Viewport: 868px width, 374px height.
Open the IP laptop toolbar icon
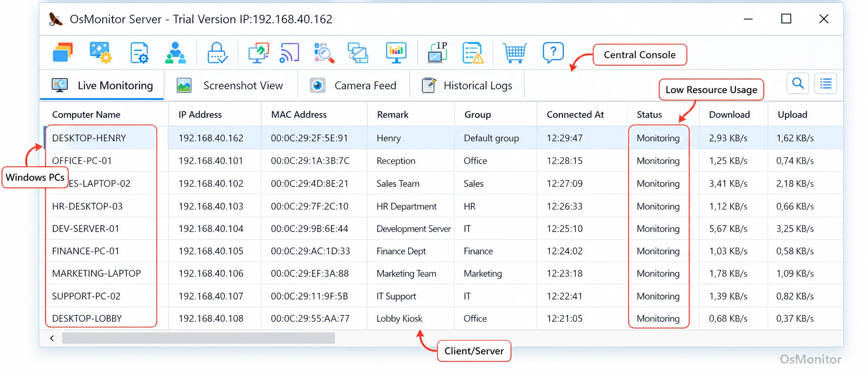point(437,53)
